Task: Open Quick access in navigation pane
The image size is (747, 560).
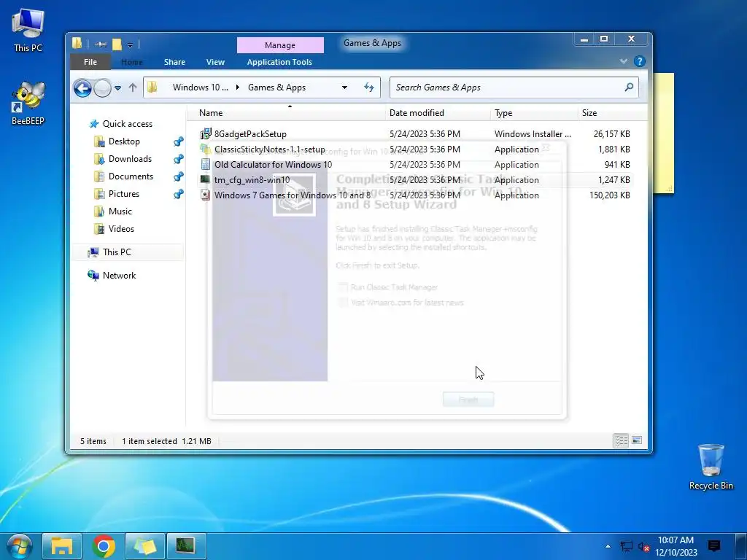Action: (127, 124)
